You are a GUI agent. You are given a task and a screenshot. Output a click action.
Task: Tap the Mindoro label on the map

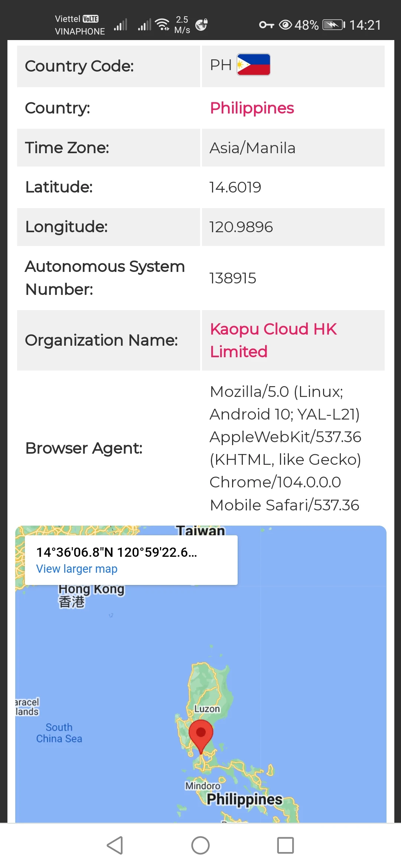pos(203,786)
